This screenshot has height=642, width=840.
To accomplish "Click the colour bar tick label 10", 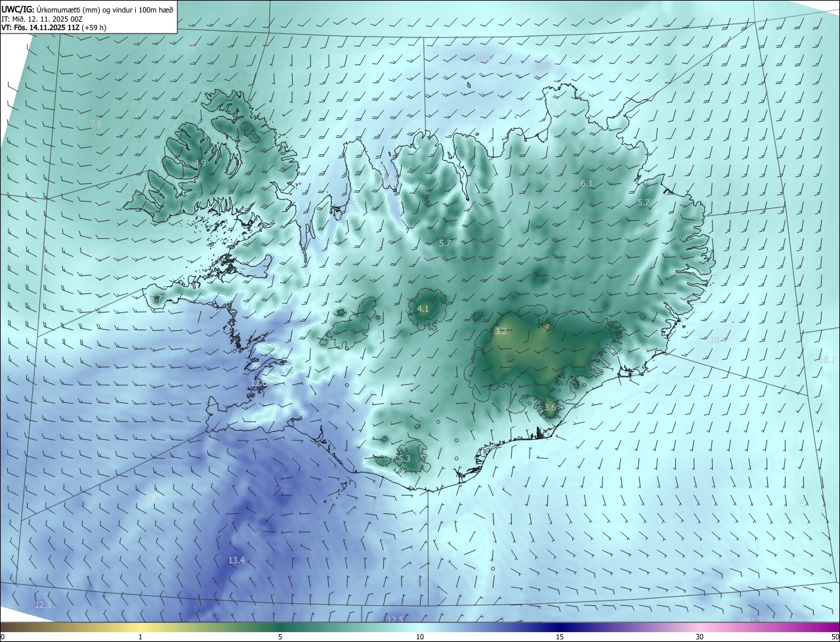I will pyautogui.click(x=420, y=637).
